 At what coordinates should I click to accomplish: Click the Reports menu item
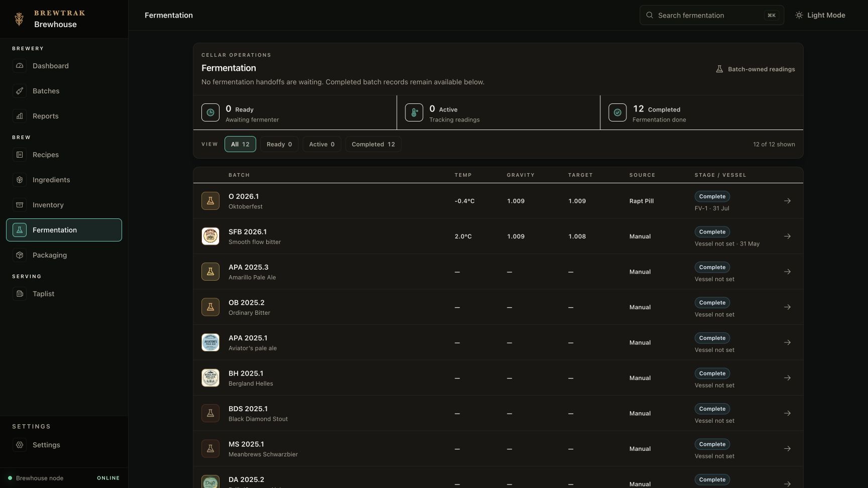click(x=64, y=116)
